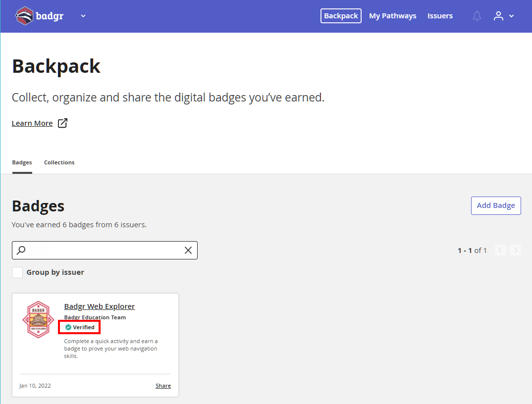Click 'You've earned 6 badges' summary text

pos(79,225)
